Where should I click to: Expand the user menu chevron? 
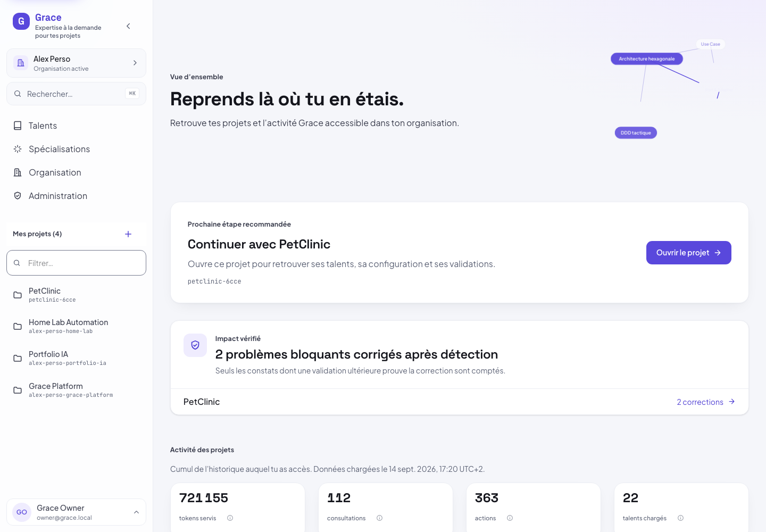click(136, 512)
